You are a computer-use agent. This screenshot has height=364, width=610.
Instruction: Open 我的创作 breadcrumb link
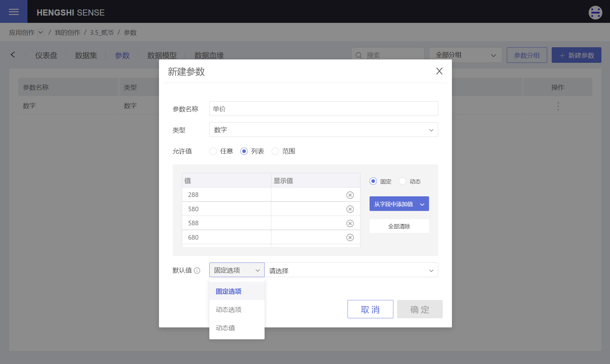coord(67,32)
